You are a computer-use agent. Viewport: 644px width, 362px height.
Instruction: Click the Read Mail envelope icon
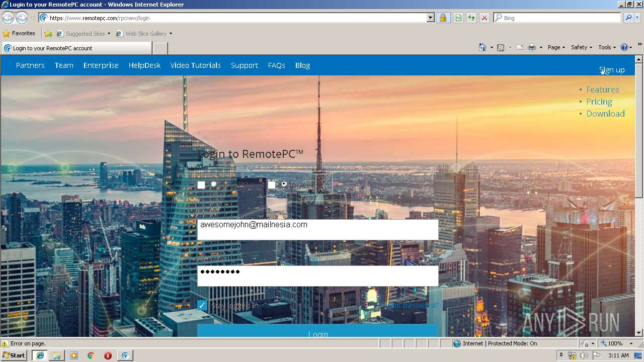coord(520,47)
